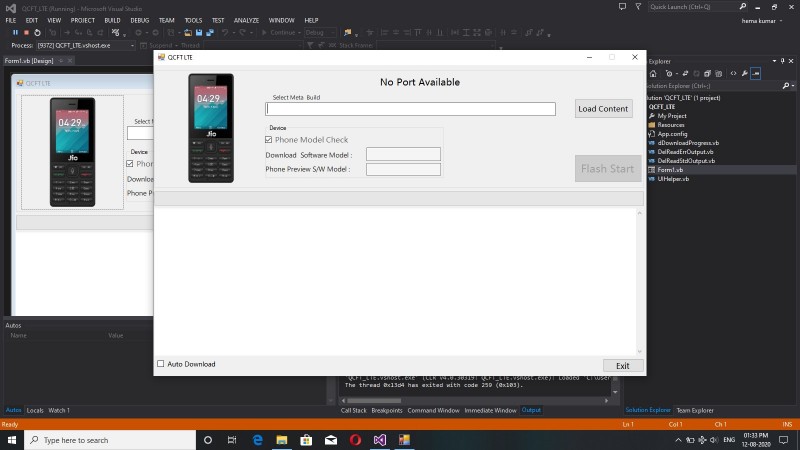
Task: Switch to the Team Explorer tab
Action: click(x=695, y=410)
